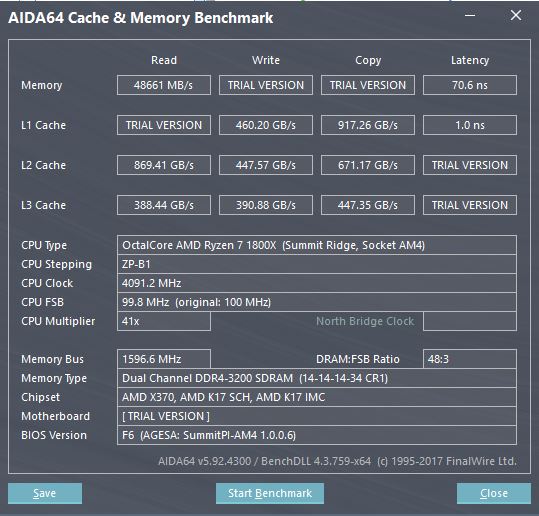Close the benchmark dialog via Close button
The image size is (539, 516).
(x=494, y=493)
